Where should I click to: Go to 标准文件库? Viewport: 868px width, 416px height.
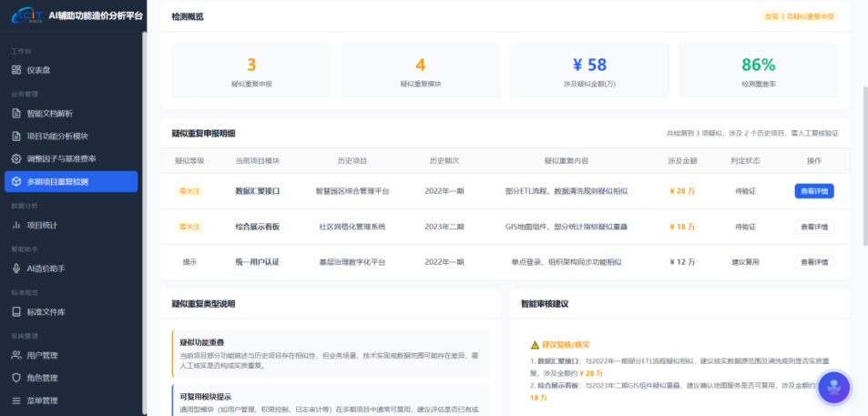[71, 312]
